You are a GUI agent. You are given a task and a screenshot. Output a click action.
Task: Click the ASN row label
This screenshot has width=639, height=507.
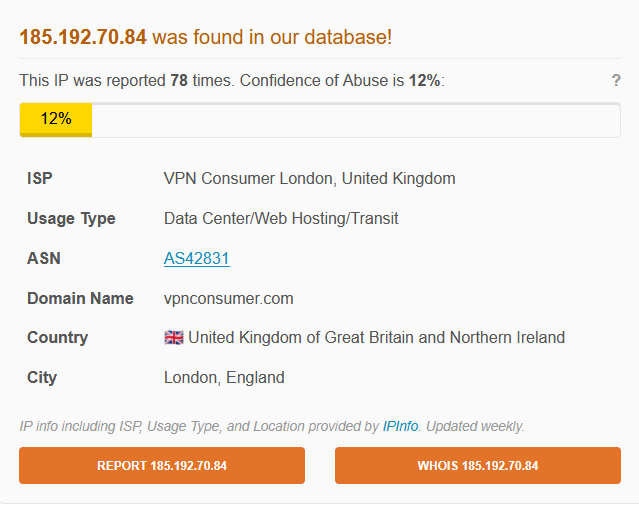(x=44, y=258)
